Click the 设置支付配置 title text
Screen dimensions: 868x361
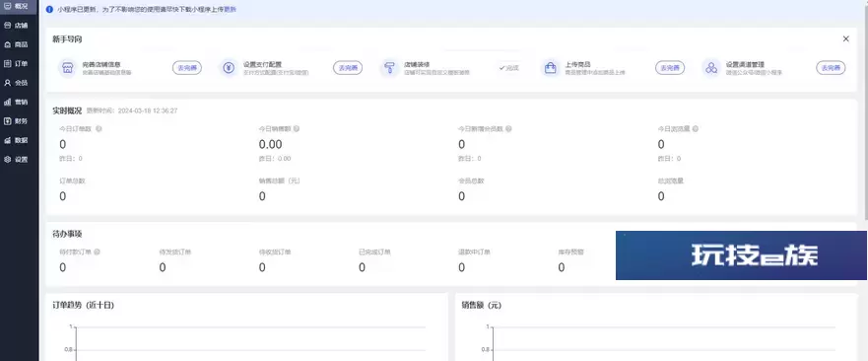tap(262, 64)
